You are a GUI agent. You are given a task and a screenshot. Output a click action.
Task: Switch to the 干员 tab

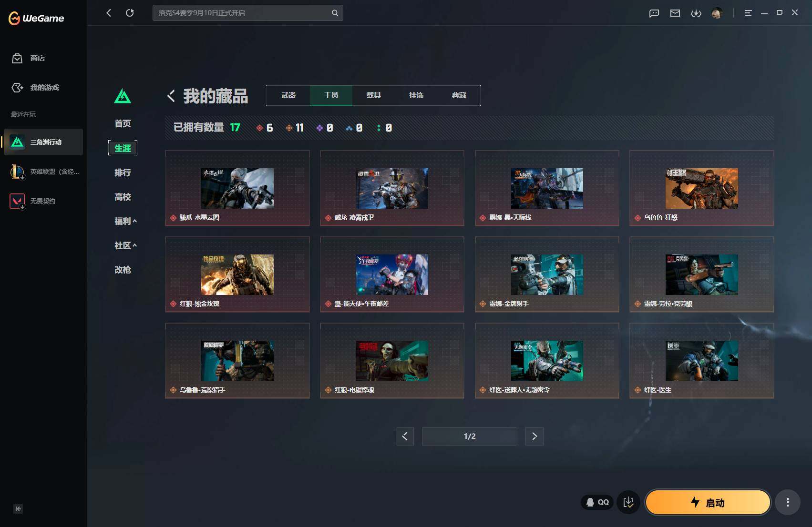[331, 95]
